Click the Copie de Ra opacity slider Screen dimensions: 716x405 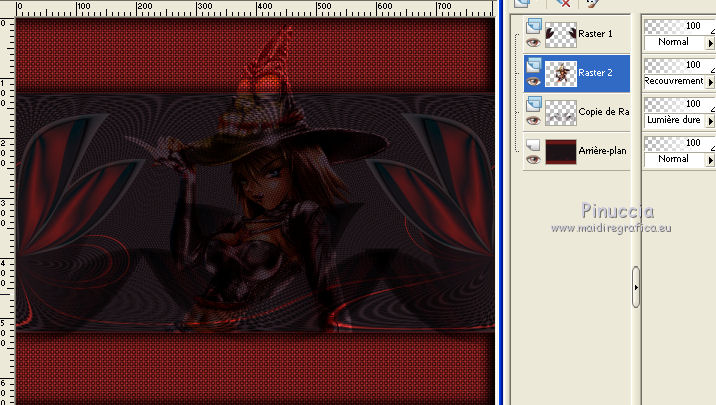click(679, 104)
